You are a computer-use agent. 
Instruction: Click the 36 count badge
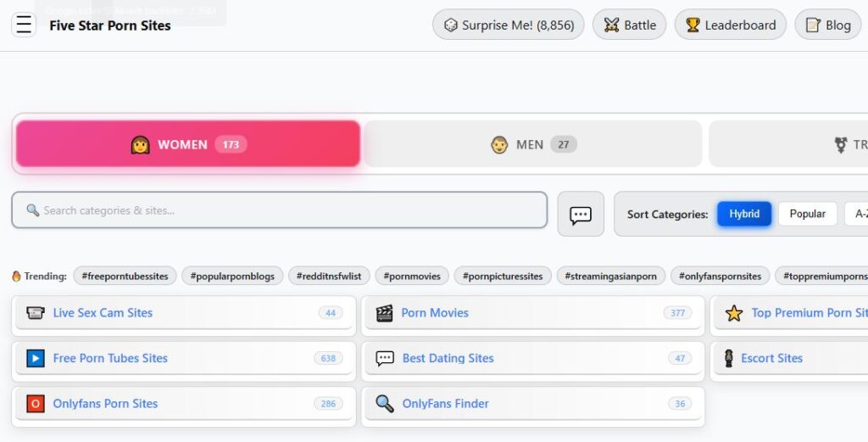[x=680, y=404]
